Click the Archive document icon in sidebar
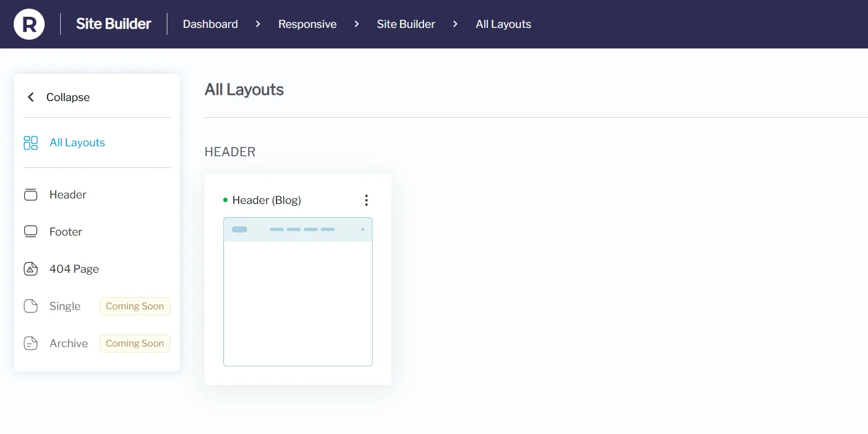Screen dimensions: 868x434 30,343
